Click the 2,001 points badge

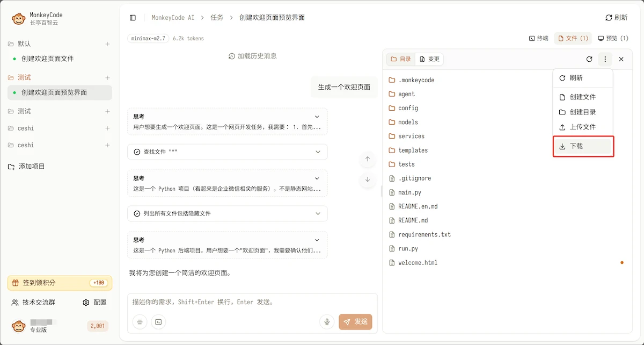(98, 326)
